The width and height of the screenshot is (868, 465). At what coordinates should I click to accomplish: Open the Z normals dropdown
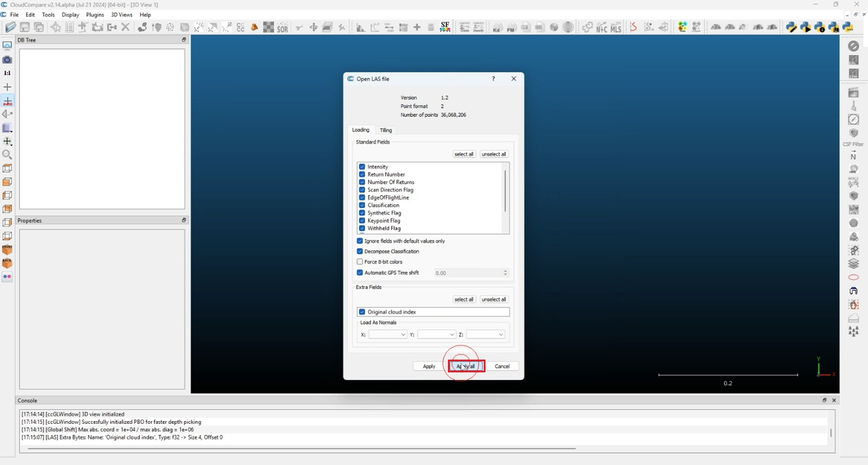point(485,335)
